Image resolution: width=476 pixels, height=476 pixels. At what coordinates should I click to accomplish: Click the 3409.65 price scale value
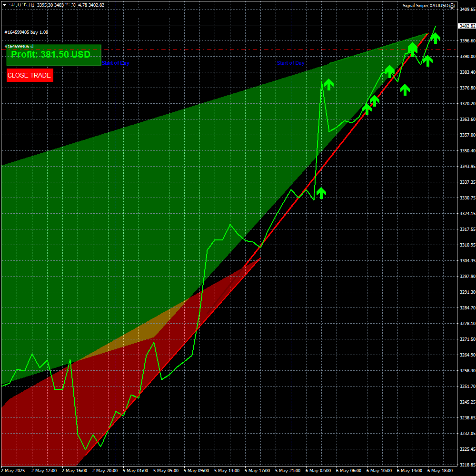tap(467, 10)
